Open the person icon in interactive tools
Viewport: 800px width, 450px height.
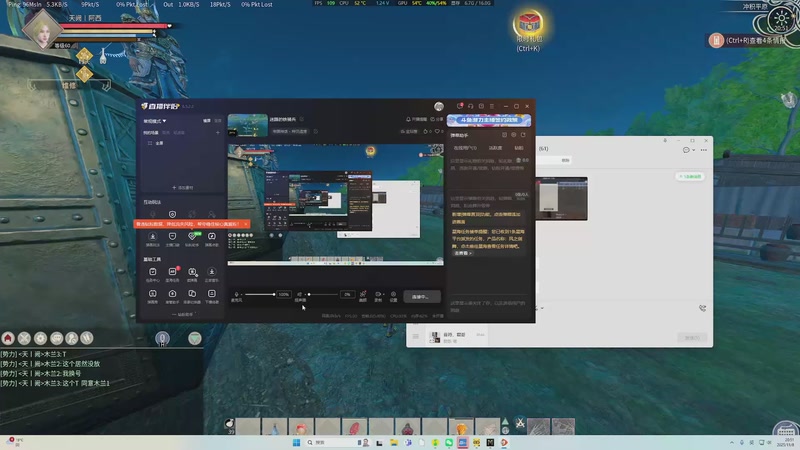[212, 214]
